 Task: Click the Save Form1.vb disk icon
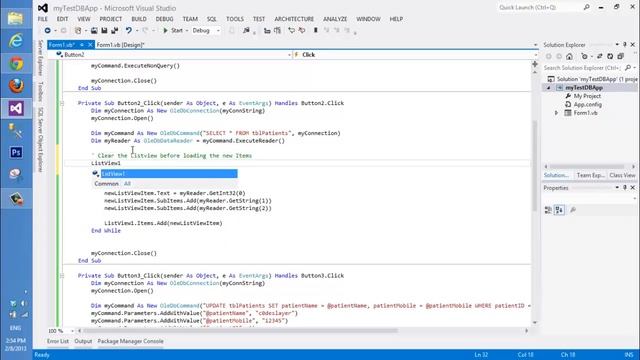click(104, 31)
